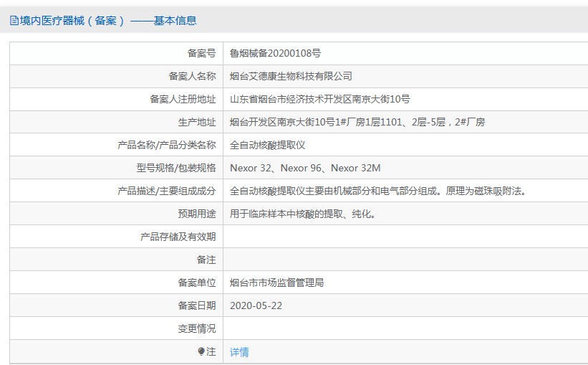
Task: Click the 产品名称/产品分类名称 label
Action: point(167,145)
